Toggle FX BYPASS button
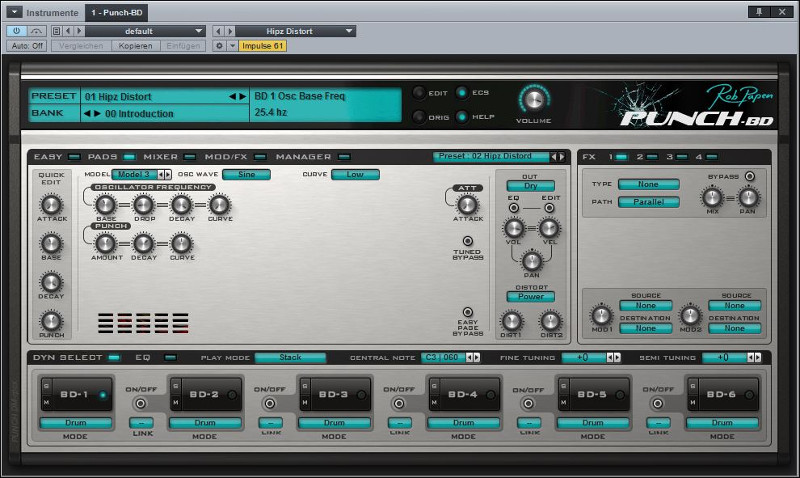800x478 pixels. [749, 177]
